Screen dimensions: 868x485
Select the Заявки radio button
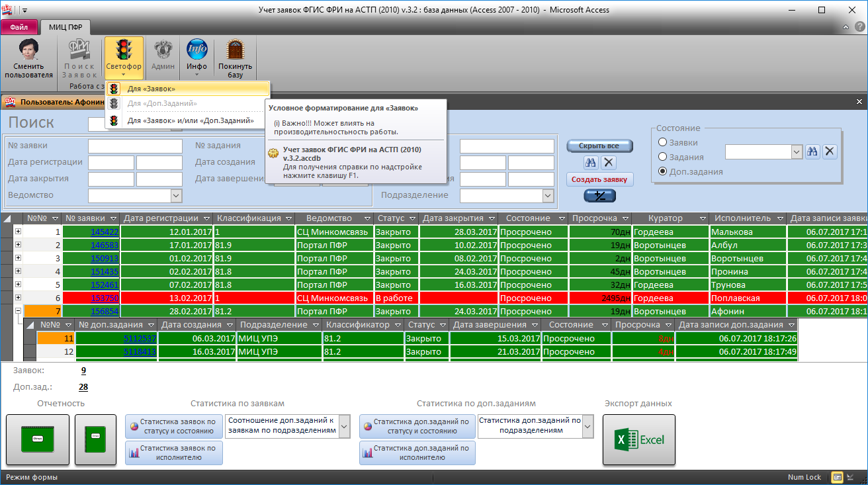(662, 143)
